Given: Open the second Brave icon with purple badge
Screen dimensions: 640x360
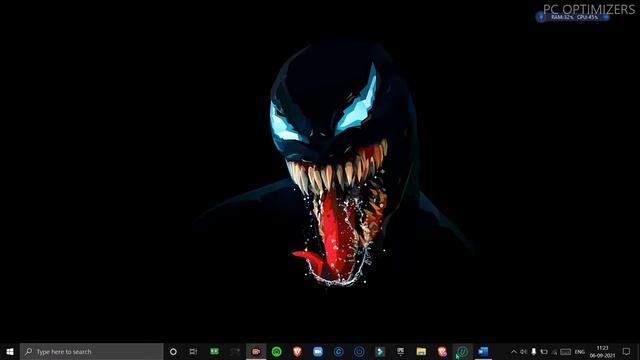Looking at the screenshot, I should pyautogui.click(x=442, y=351).
